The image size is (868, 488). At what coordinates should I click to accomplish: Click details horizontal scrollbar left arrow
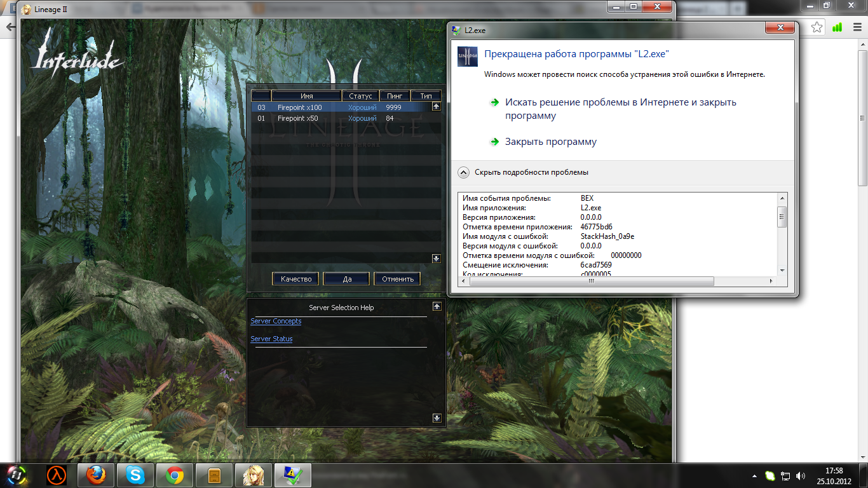click(x=465, y=281)
